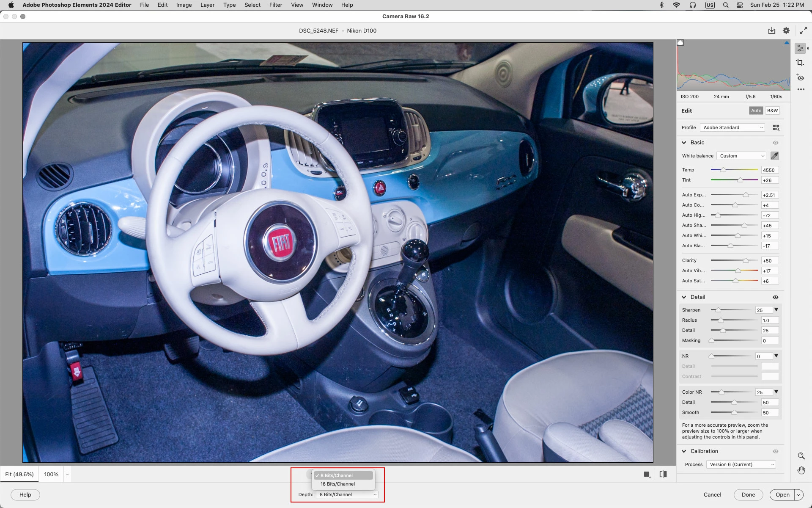Click the B&W button
Viewport: 812px width, 508px height.
coord(772,110)
